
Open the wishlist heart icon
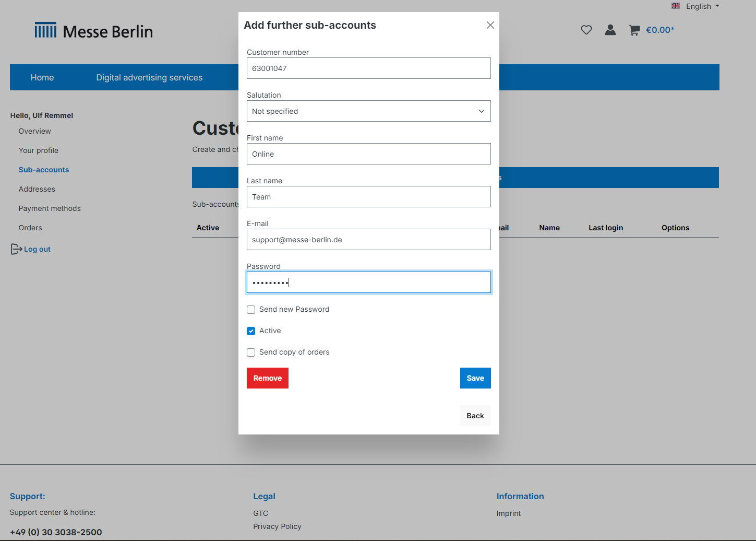(586, 30)
